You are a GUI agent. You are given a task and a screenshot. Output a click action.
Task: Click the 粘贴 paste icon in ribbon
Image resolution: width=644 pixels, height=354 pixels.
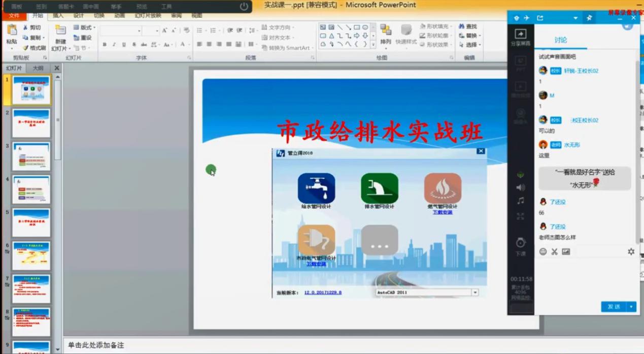(11, 34)
